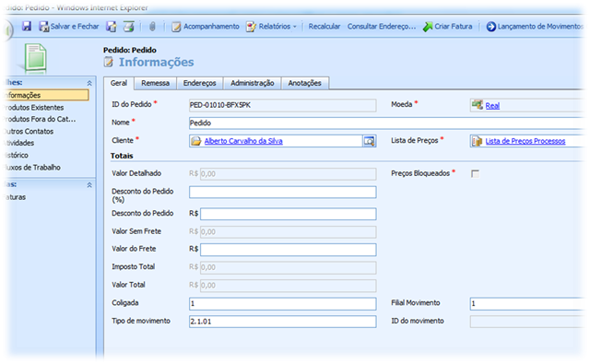
Task: Click the price list icon beside Lista
Action: [478, 141]
